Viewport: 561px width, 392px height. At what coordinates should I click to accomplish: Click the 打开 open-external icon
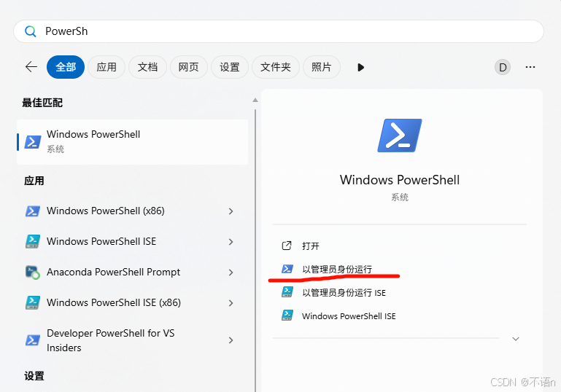click(287, 246)
